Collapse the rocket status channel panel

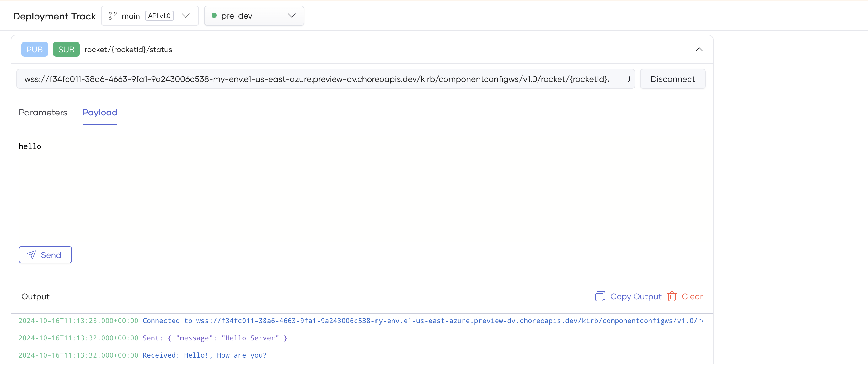tap(699, 50)
